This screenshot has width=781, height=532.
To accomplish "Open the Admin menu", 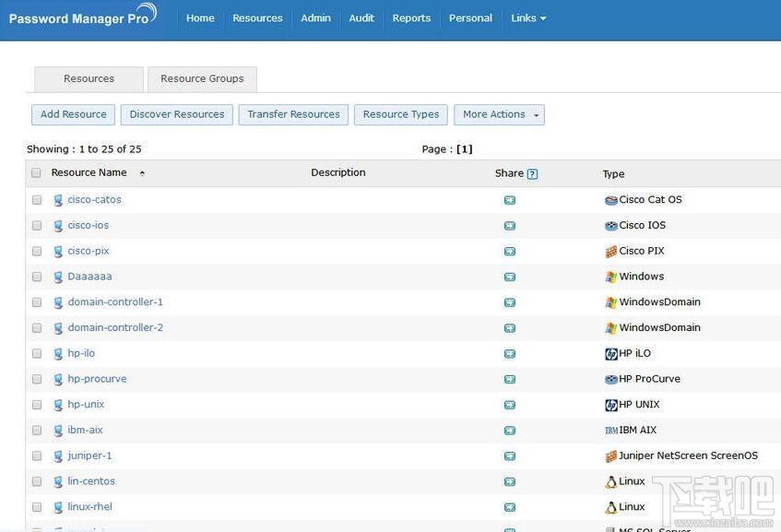I will coord(315,18).
